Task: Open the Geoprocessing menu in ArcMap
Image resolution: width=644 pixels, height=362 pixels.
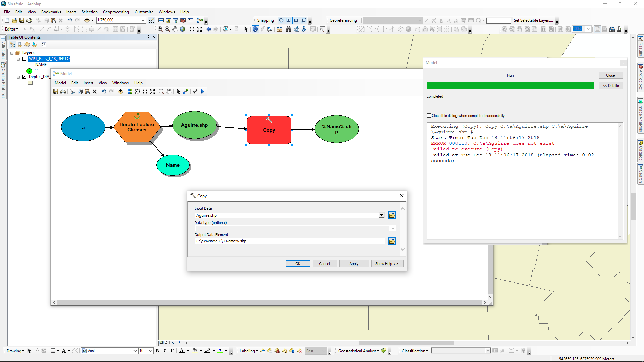Action: tap(116, 12)
